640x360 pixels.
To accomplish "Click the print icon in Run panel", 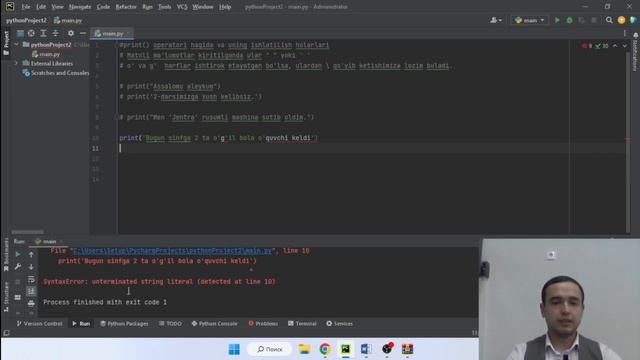I will point(31,303).
